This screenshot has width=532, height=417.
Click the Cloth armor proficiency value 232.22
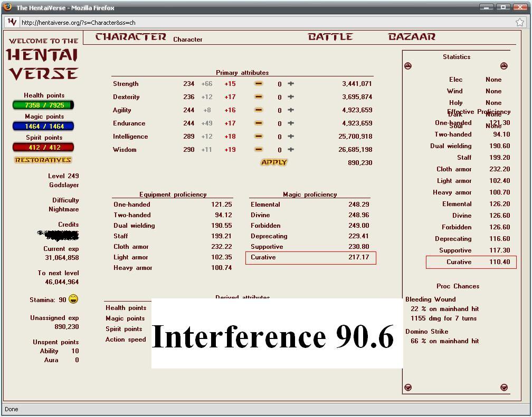tap(222, 247)
